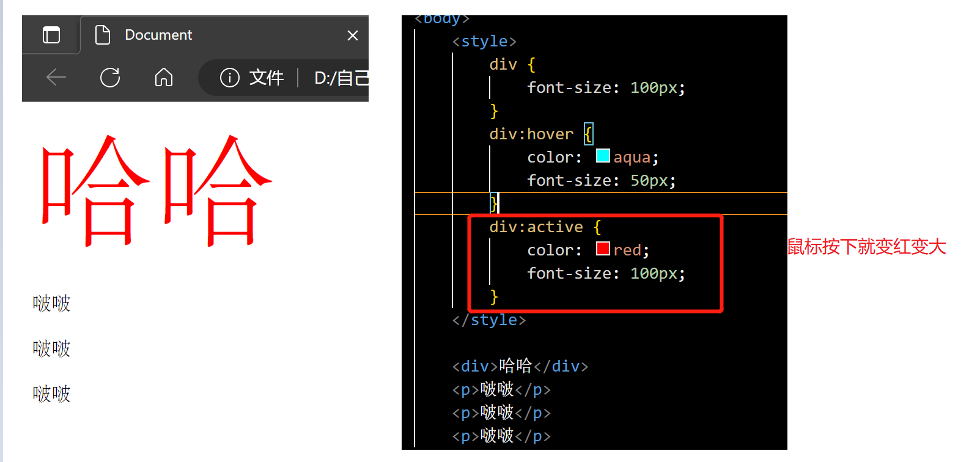
Task: Click the third 啵啵 paragraph
Action: [52, 394]
